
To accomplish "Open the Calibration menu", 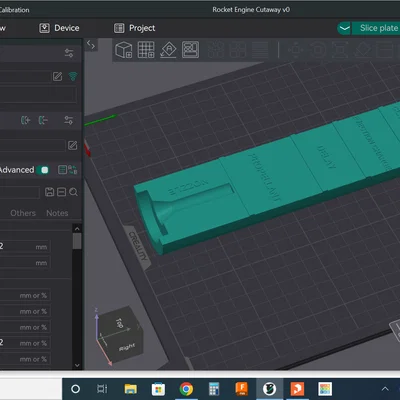I will click(x=14, y=10).
